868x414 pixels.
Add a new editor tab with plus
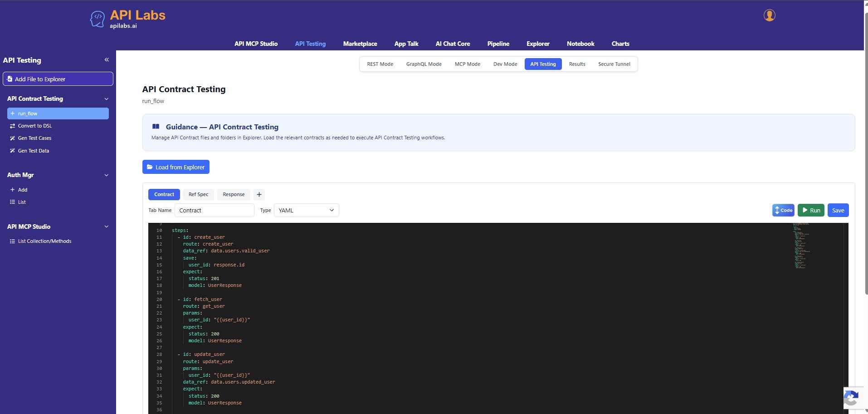pos(259,194)
